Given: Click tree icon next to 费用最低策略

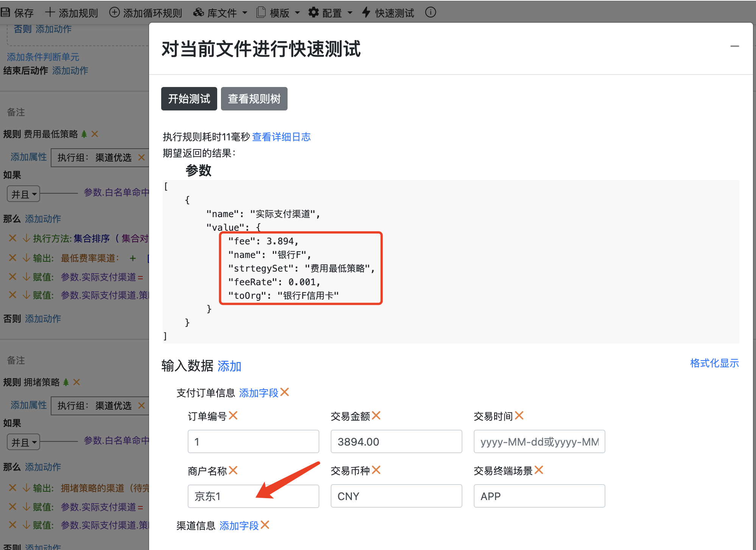Looking at the screenshot, I should tap(84, 134).
